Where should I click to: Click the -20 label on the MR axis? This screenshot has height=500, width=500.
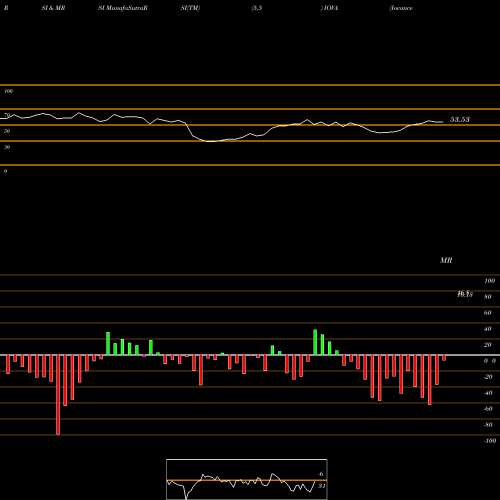point(488,377)
